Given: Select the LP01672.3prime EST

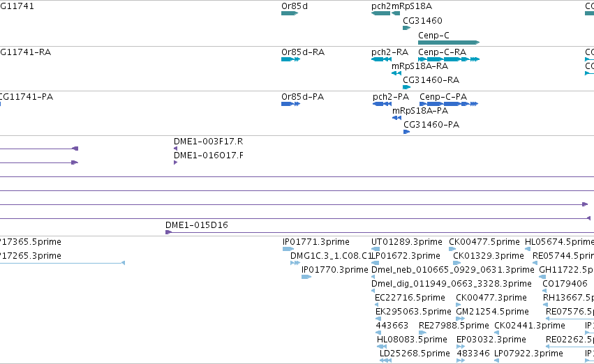Looking at the screenshot, I should [x=375, y=263].
